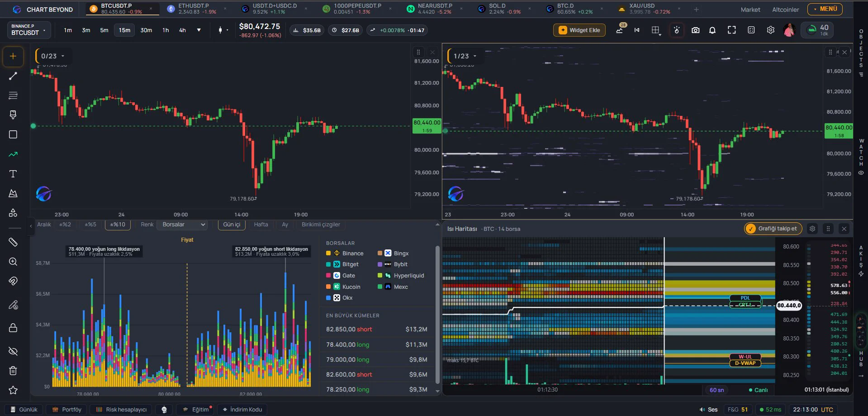Open Risk hesaplayıcı in bottom bar
868x416 pixels.
point(121,410)
